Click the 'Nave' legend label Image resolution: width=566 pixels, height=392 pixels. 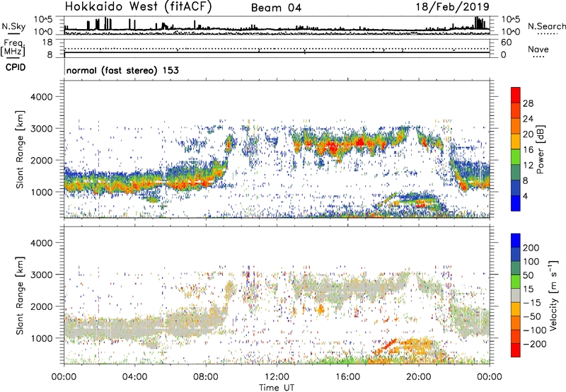(x=538, y=49)
